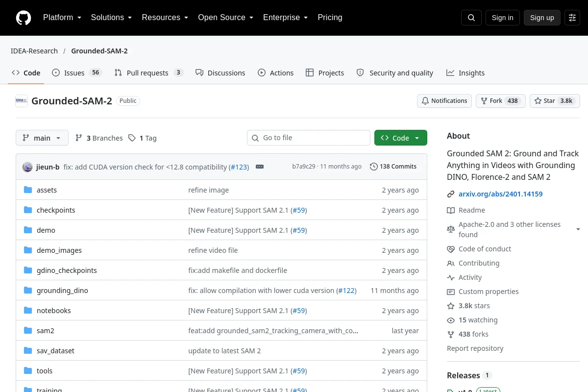The width and height of the screenshot is (588, 392).
Task: Fork the repository with Fork 438 button
Action: [x=500, y=101]
